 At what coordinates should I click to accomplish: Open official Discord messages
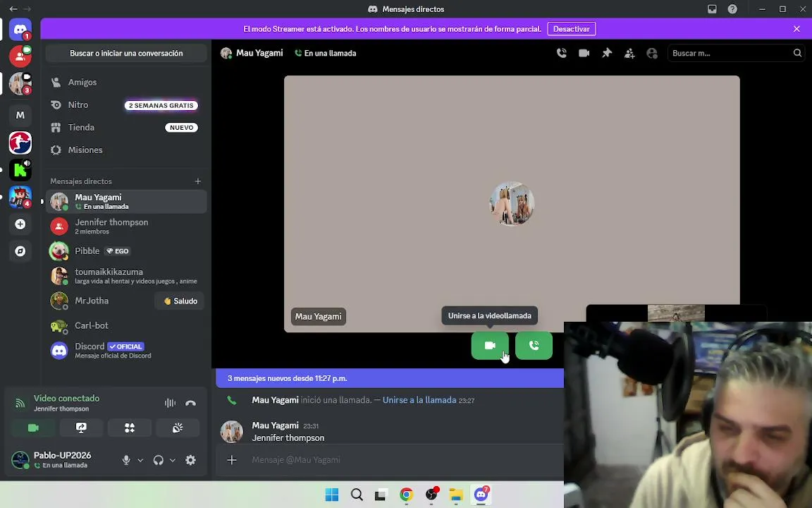tap(126, 351)
